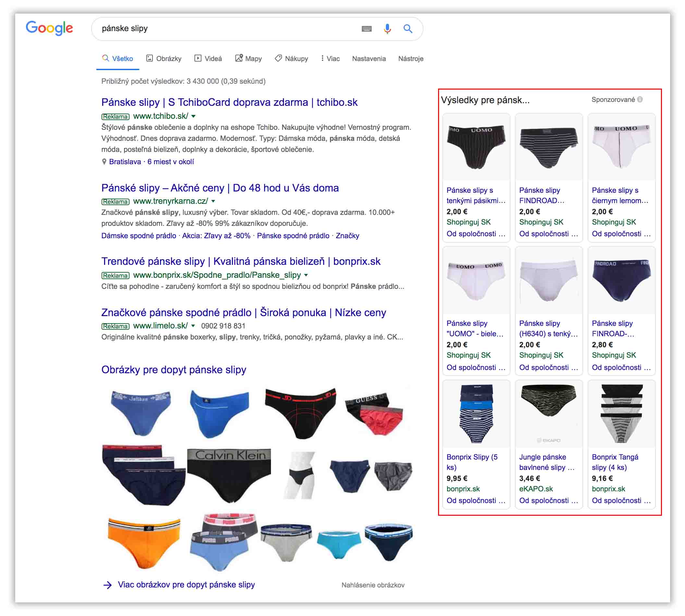
Task: Open Akcia: Zľavy až -80% sitelink
Action: pos(216,236)
